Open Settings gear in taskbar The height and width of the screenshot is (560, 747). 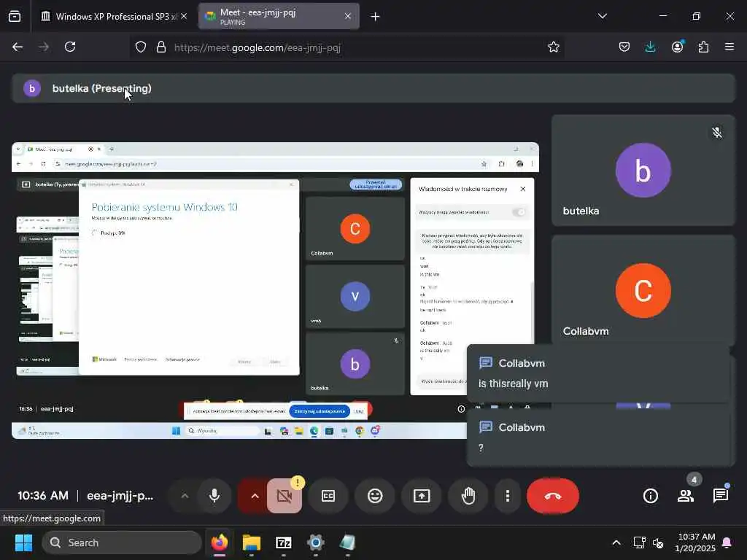point(315,542)
